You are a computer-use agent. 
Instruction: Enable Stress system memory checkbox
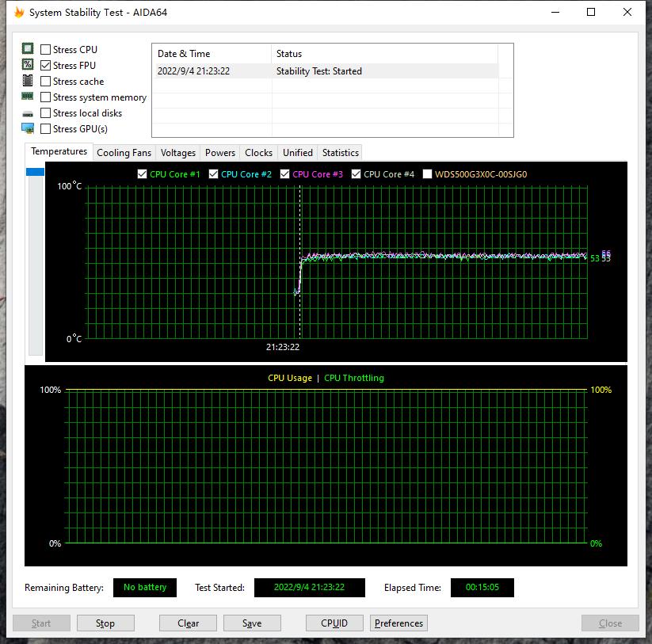pyautogui.click(x=46, y=97)
